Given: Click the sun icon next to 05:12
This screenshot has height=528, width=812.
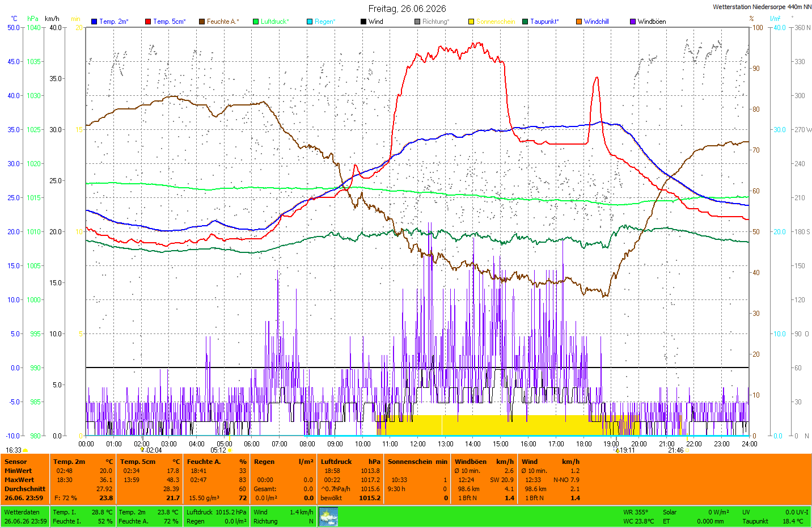Looking at the screenshot, I should coord(230,450).
